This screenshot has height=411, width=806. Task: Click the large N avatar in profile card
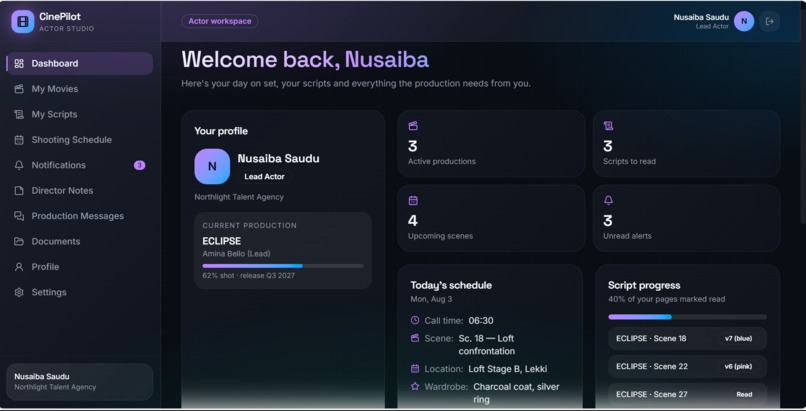[x=212, y=166]
